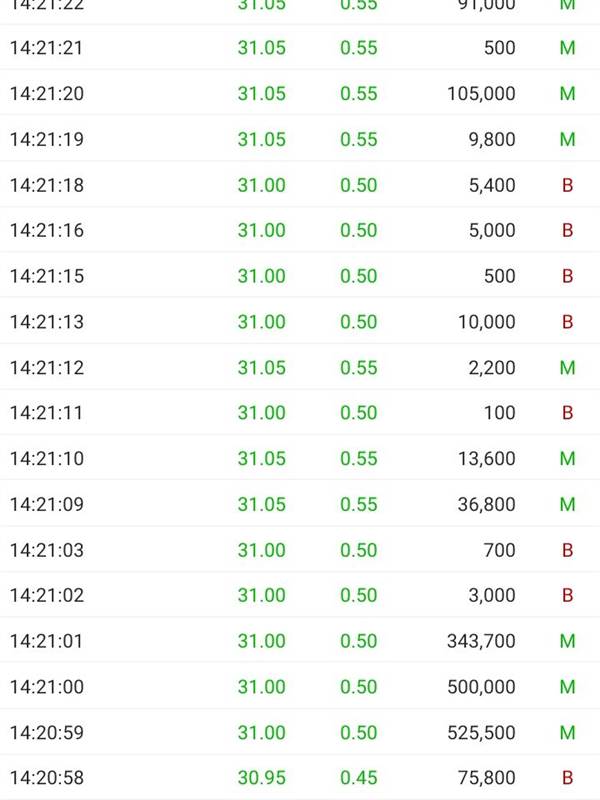
Task: Select the 343,700 volume entry
Action: pos(481,641)
